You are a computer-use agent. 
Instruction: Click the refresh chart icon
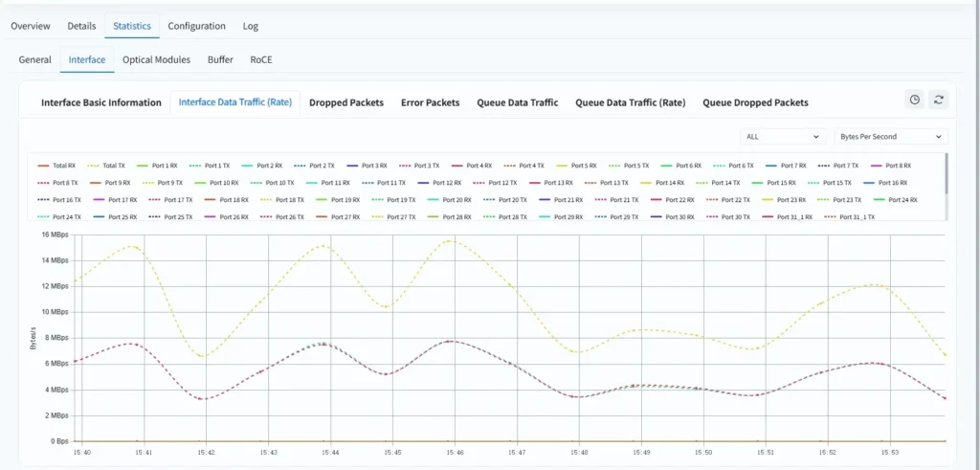939,100
